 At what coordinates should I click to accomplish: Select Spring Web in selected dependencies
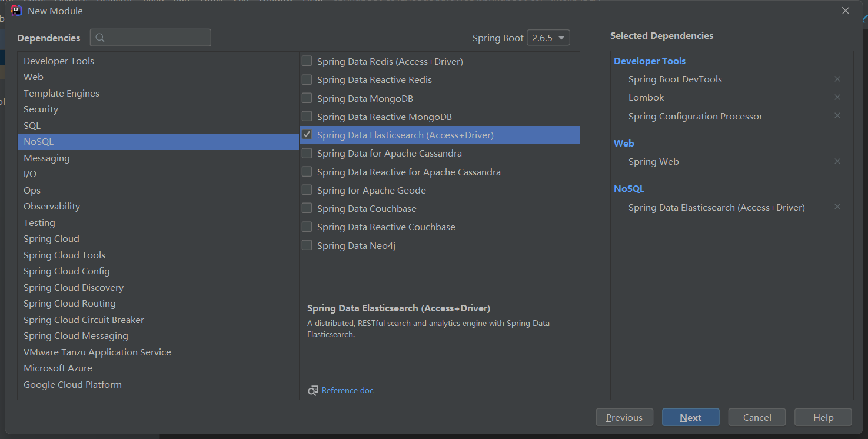pyautogui.click(x=654, y=161)
